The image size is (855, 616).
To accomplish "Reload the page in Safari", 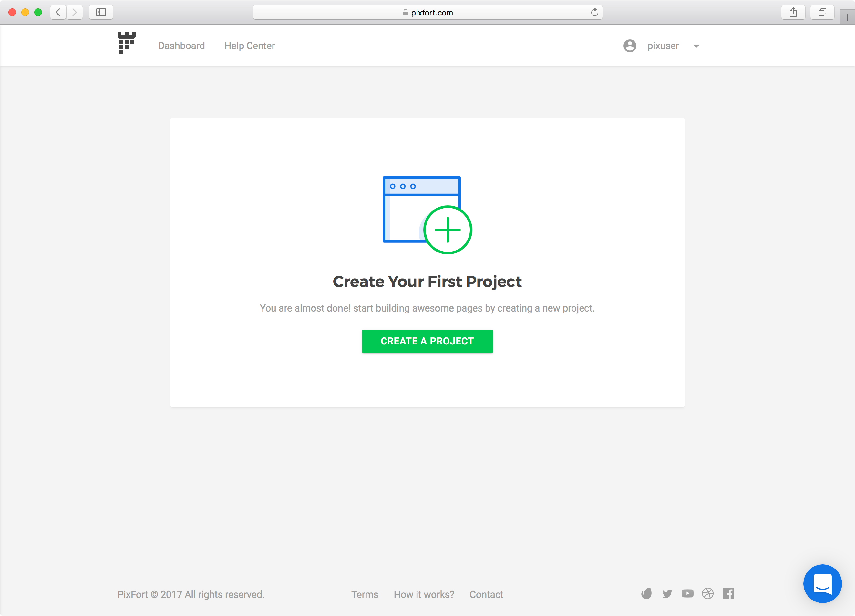I will click(594, 13).
